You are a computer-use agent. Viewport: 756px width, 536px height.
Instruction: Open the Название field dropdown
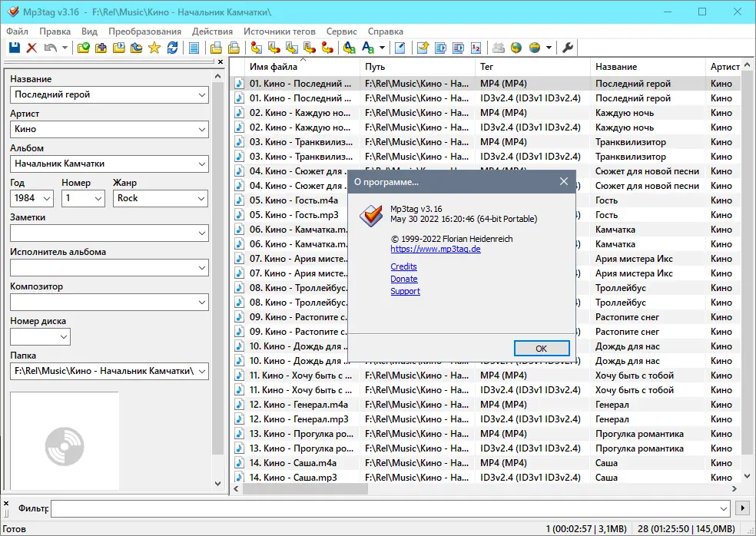coord(202,95)
